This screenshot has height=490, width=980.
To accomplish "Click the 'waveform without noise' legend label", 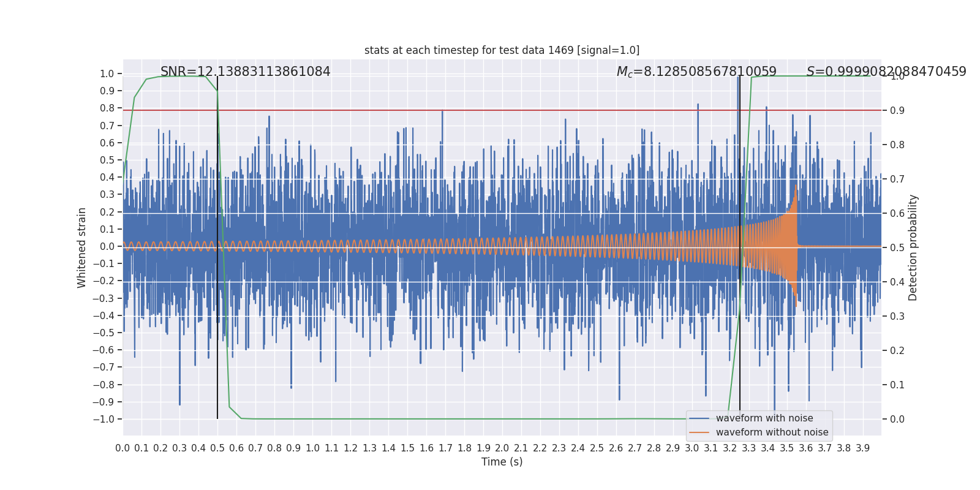I will tap(772, 432).
